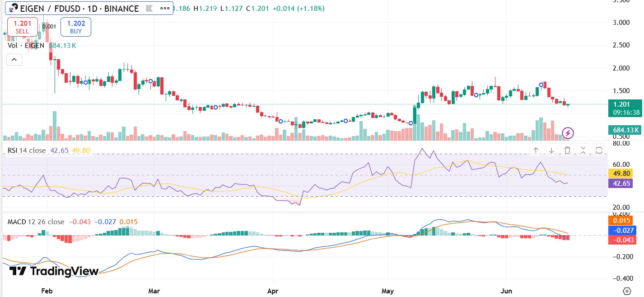Delete the RSI pane with trash icon
This screenshot has height=297, width=644.
pos(568,150)
